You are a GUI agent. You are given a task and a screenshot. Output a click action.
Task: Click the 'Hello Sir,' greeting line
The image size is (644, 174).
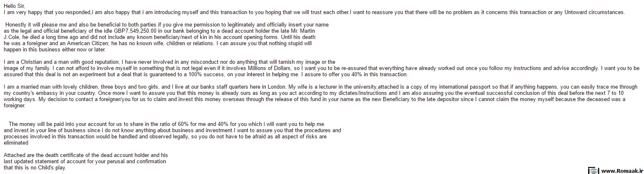pyautogui.click(x=14, y=6)
